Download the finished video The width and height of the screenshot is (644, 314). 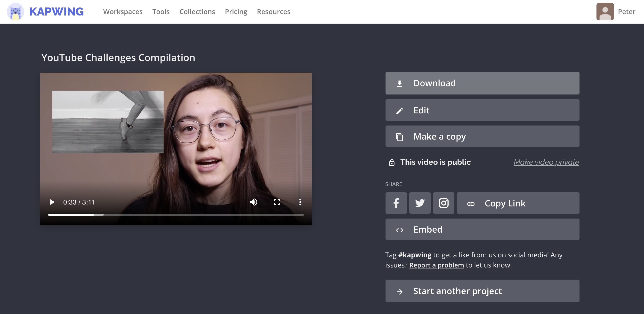click(x=482, y=83)
